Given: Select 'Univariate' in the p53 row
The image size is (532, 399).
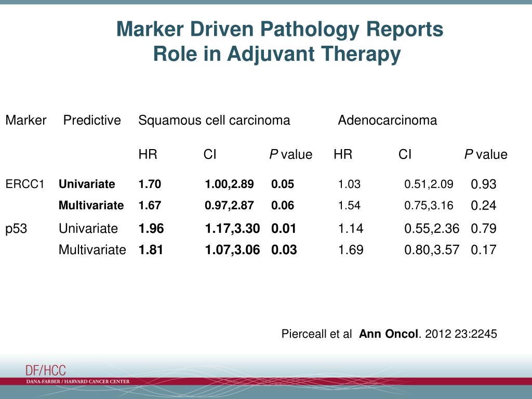Looking at the screenshot, I should point(88,229).
